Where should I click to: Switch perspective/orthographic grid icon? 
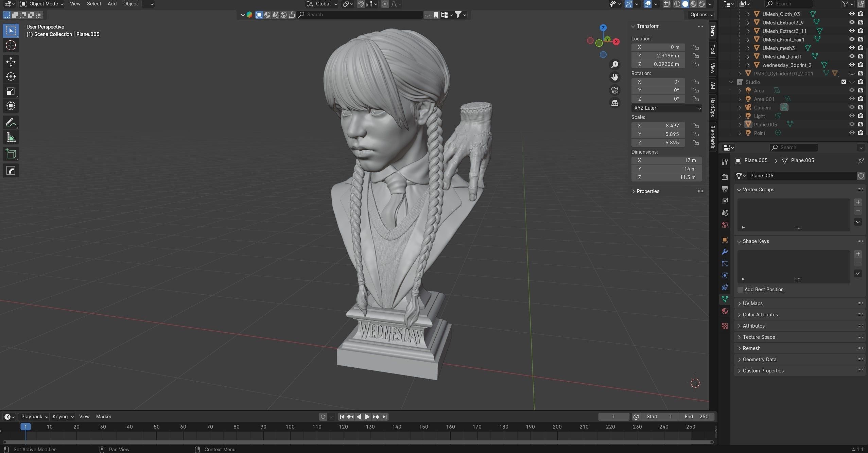coord(615,103)
